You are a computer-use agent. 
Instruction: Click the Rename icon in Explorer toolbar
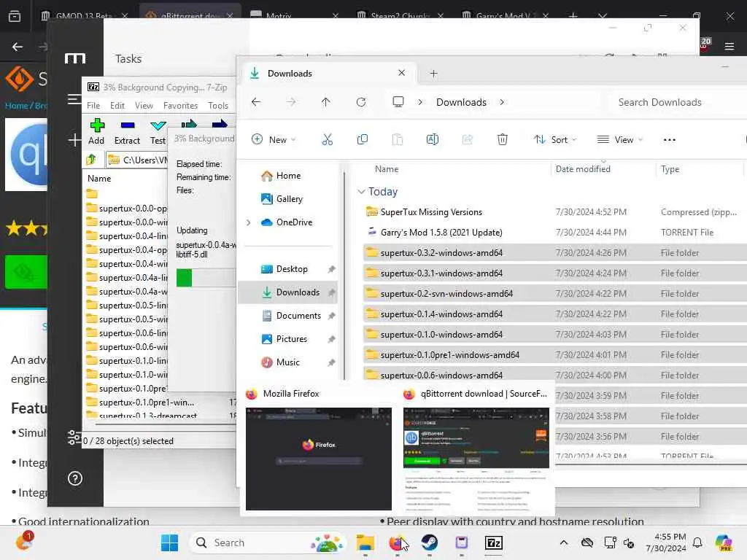coord(433,139)
